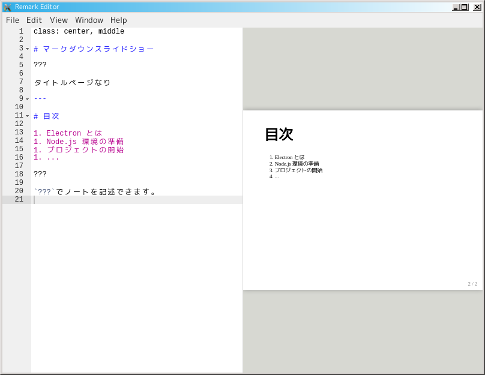This screenshot has width=485, height=375.
Task: Place cursor in 'class: center, middle' line
Action: (x=79, y=31)
